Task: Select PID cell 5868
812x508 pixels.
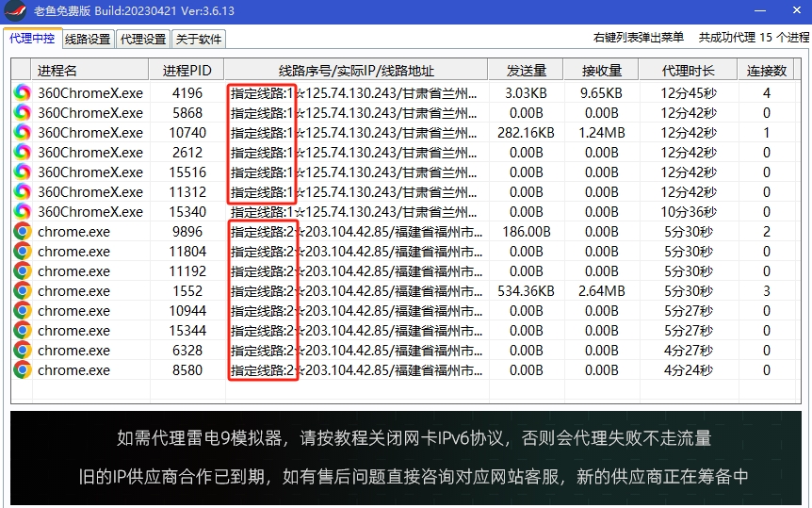Action: [x=187, y=112]
